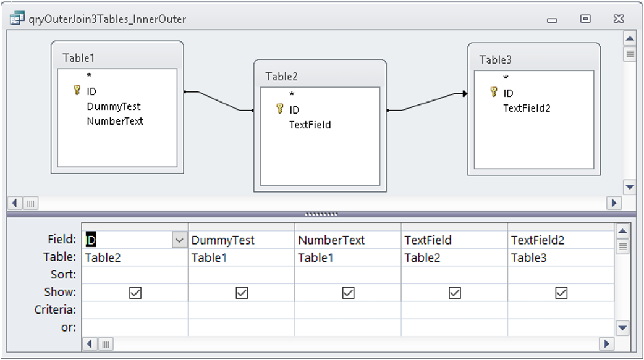Select the ID key field in Table3

pos(508,93)
